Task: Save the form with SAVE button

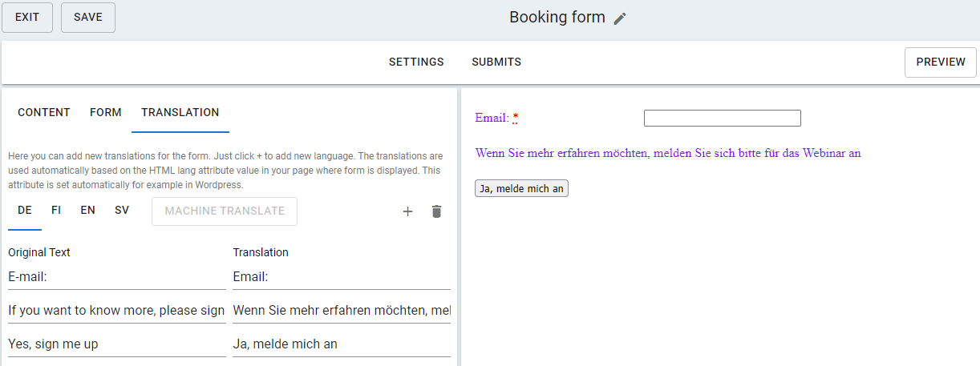Action: coord(88,18)
